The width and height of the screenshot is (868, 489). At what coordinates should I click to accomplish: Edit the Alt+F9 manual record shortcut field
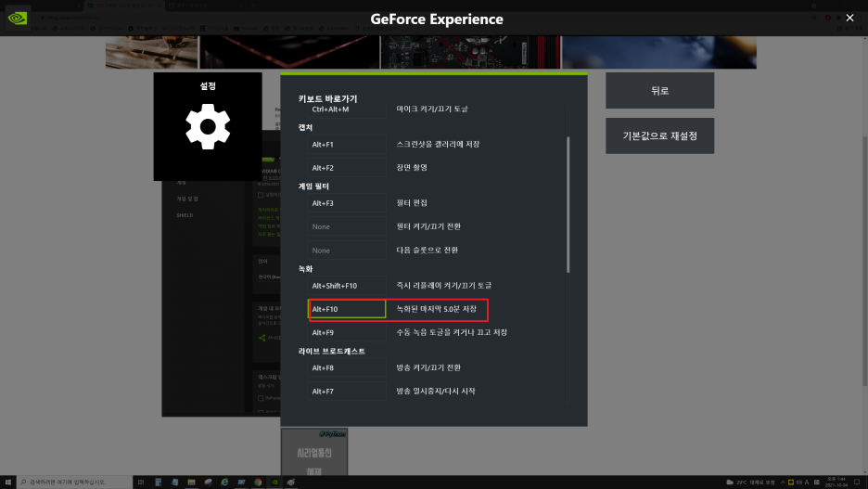pos(347,333)
